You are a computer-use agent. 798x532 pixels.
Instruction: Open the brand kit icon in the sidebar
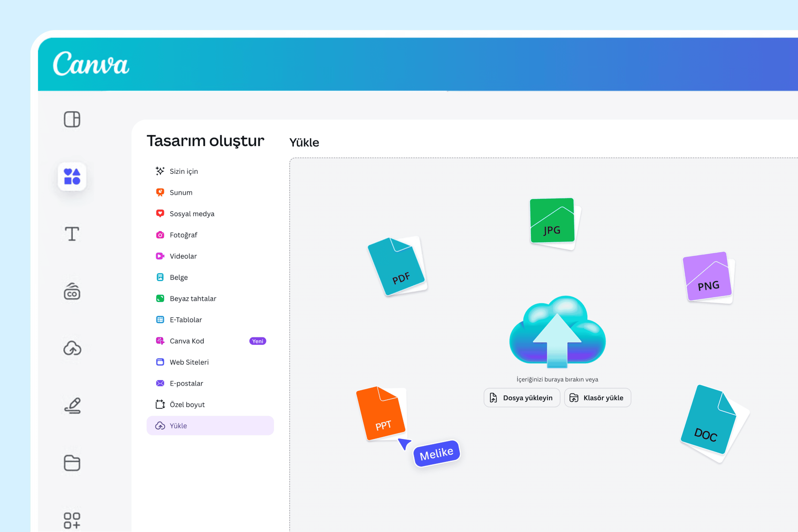click(72, 291)
